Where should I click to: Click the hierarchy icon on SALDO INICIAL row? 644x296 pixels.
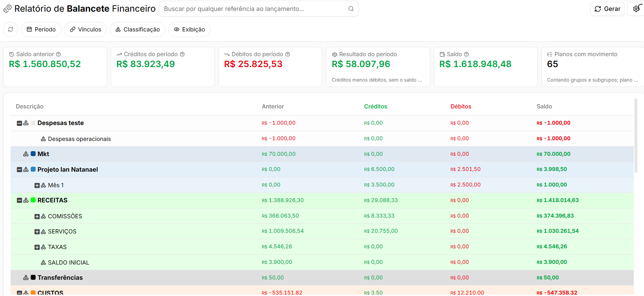pyautogui.click(x=43, y=262)
